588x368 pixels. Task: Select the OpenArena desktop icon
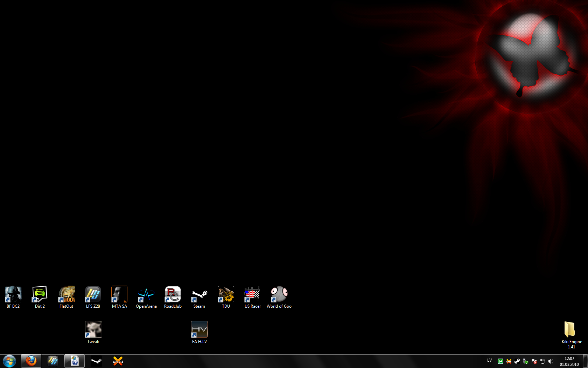pos(146,297)
